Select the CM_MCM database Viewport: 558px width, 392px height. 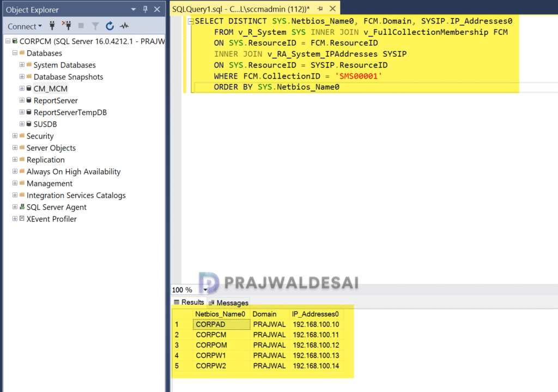50,89
